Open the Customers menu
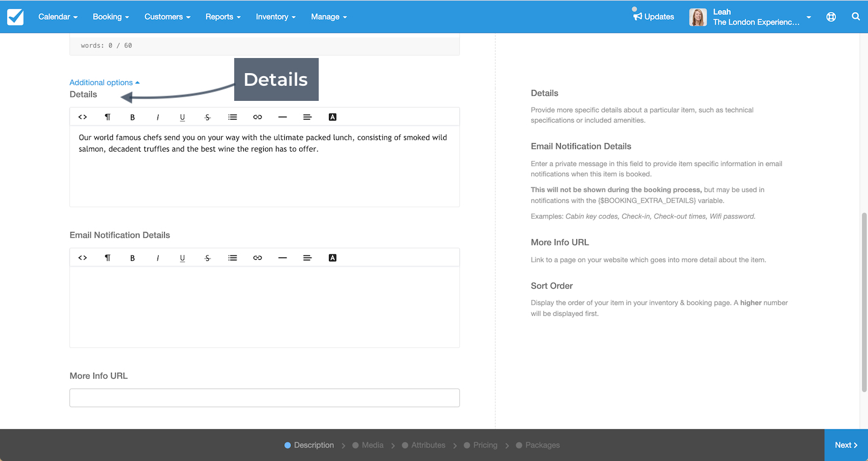 click(167, 17)
